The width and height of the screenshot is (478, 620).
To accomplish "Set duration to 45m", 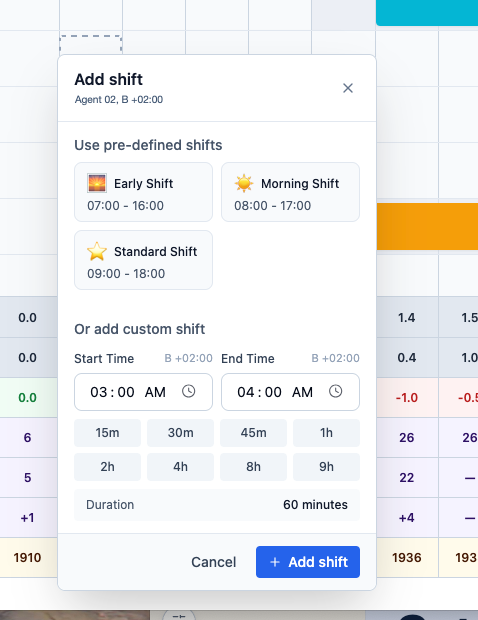I will pos(253,433).
